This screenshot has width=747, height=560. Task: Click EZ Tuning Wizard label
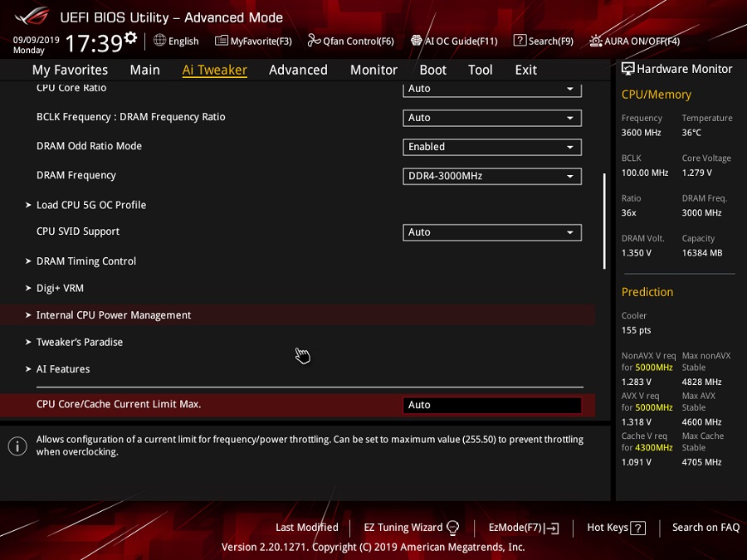[x=403, y=528]
